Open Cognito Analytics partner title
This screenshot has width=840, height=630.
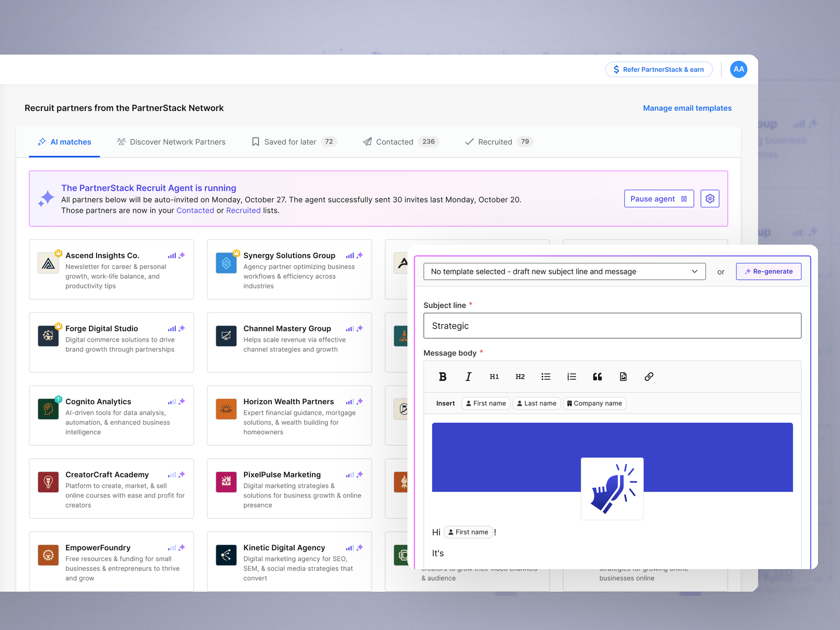tap(98, 402)
